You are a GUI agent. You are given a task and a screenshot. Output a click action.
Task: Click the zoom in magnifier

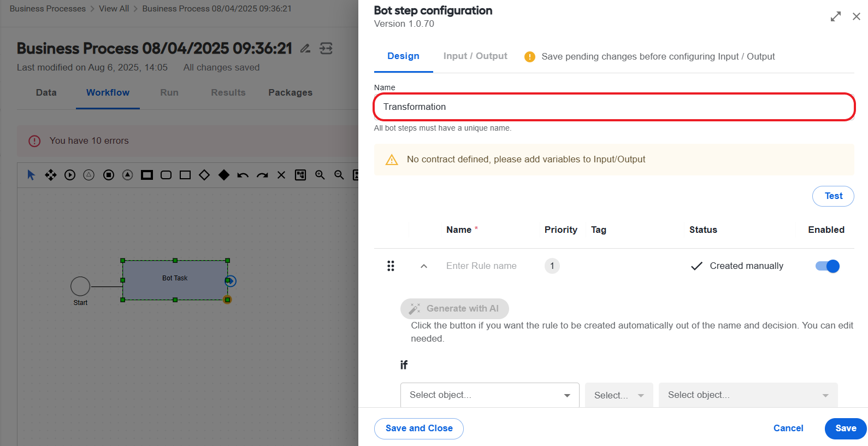point(320,175)
